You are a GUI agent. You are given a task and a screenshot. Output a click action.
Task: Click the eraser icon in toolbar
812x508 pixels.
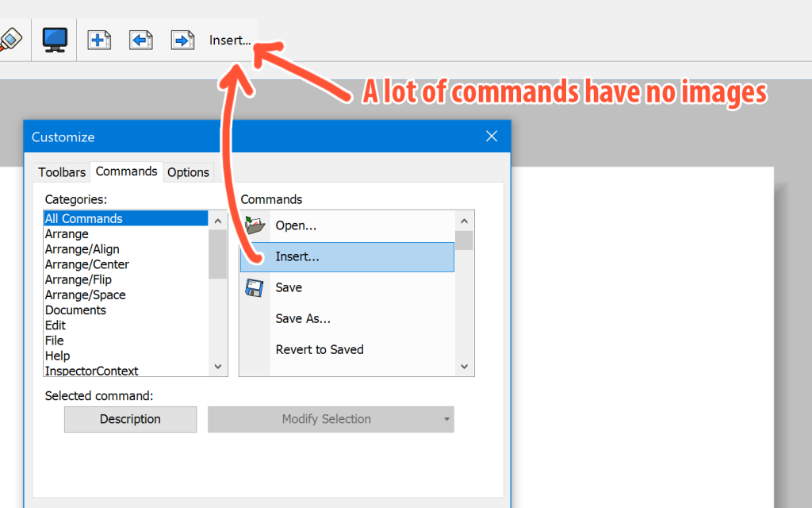coord(11,39)
